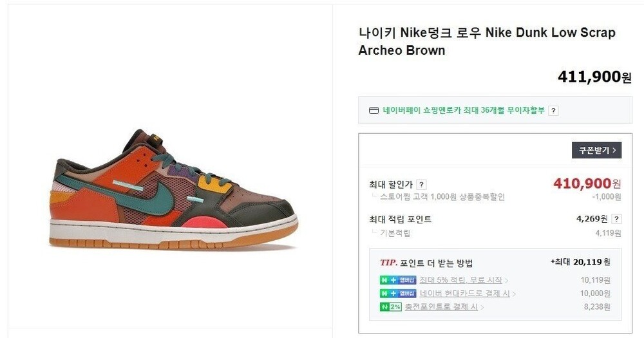Viewport: 644px width, 338px height.
Task: Open the 네이버페이 쇼핑엔로카 무이자할부 link
Action: (x=464, y=110)
